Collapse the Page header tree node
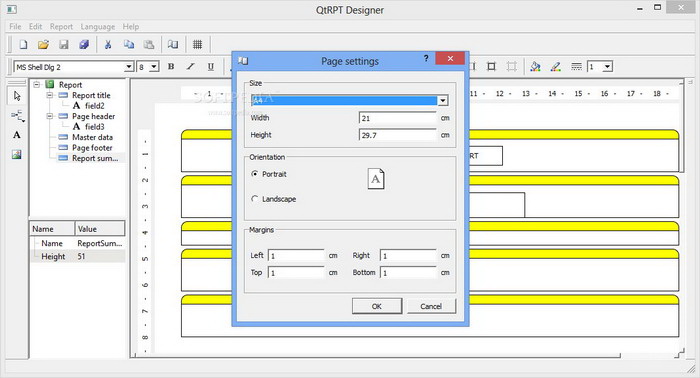Screen dimensions: 700x378 coord(50,116)
